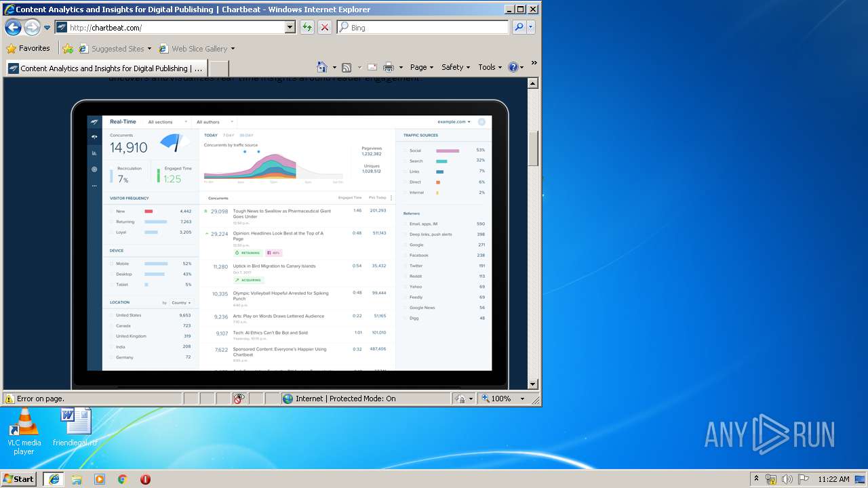Open the Safety menu
Screen dimensions: 868x488
click(x=456, y=67)
